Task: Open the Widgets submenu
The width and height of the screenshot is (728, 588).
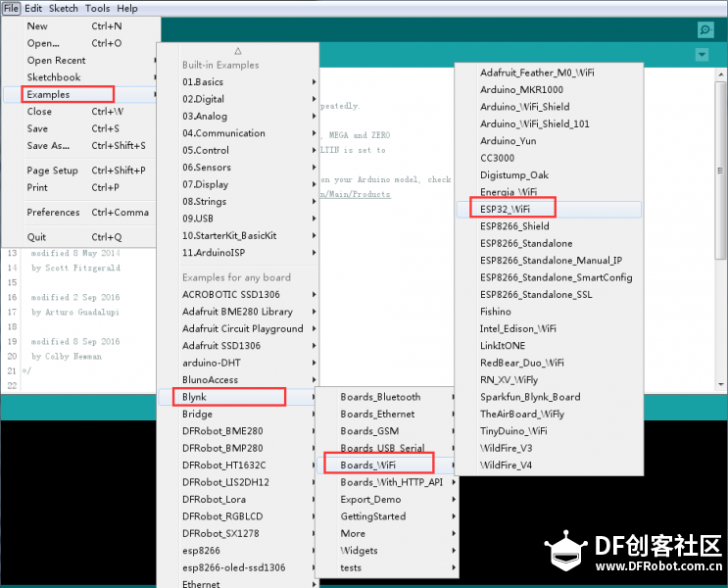Action: 386,551
